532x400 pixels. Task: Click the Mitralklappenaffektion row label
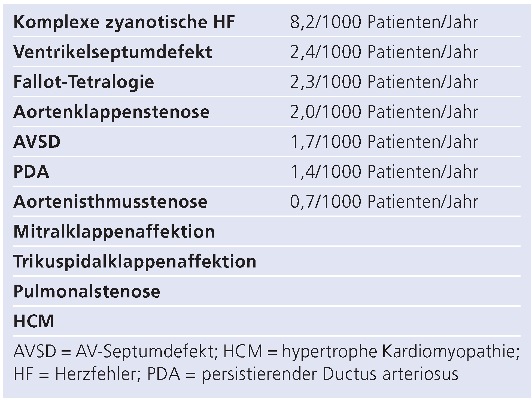[114, 232]
